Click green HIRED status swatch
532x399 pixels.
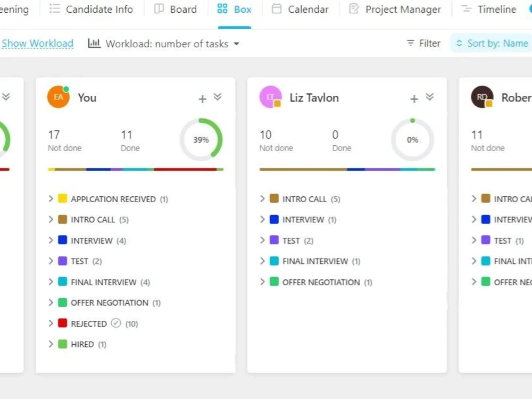point(62,344)
